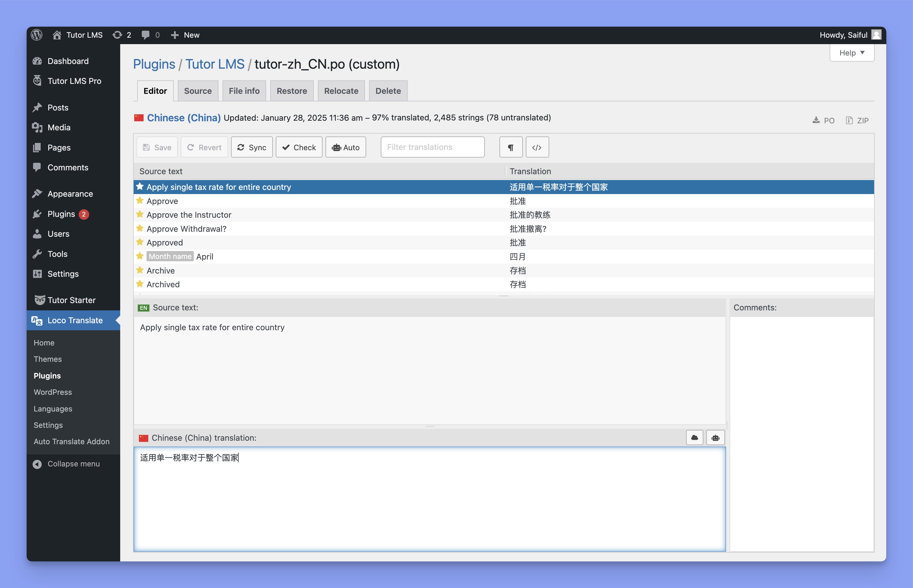Open Users menu
The height and width of the screenshot is (588, 913).
(73, 234)
